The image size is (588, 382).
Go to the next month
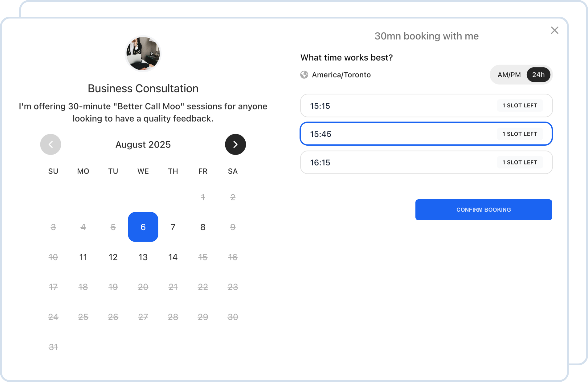pos(235,144)
